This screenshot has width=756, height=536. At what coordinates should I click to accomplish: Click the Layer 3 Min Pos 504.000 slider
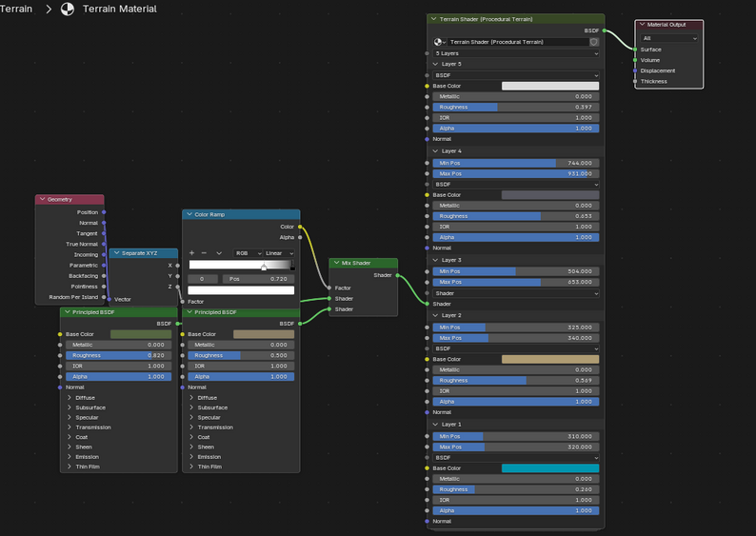[x=516, y=271]
